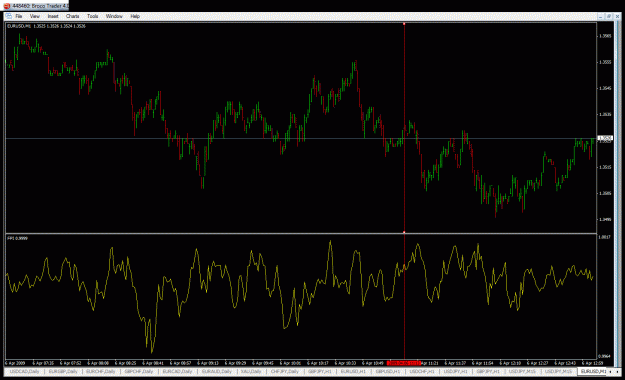Open the Tools menu
Screen dimensions: 625x380
point(92,16)
